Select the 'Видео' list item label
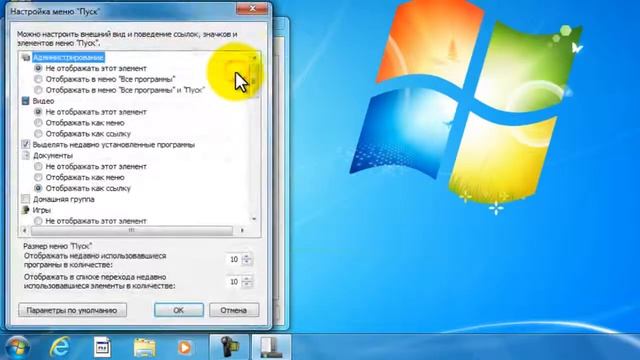The width and height of the screenshot is (640, 360). (x=43, y=101)
